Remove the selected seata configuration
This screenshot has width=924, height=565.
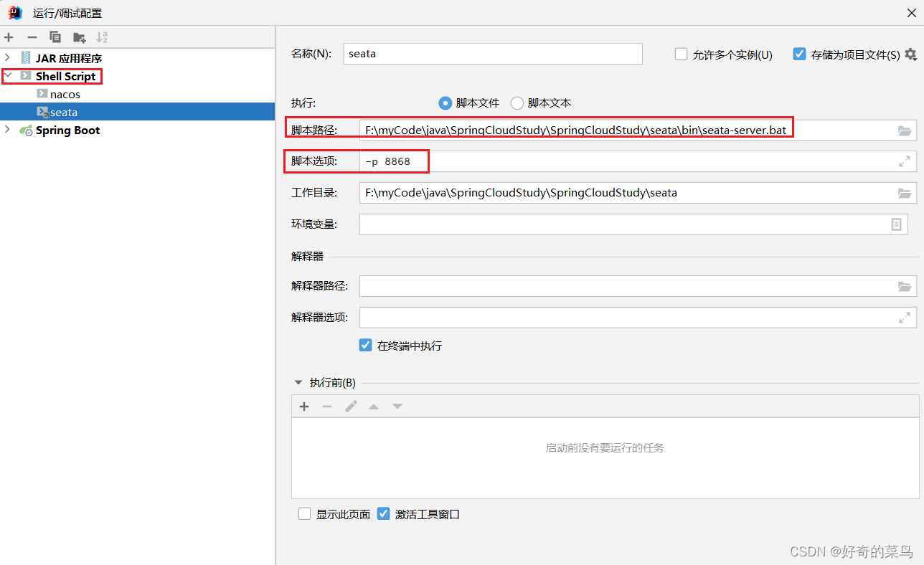32,37
